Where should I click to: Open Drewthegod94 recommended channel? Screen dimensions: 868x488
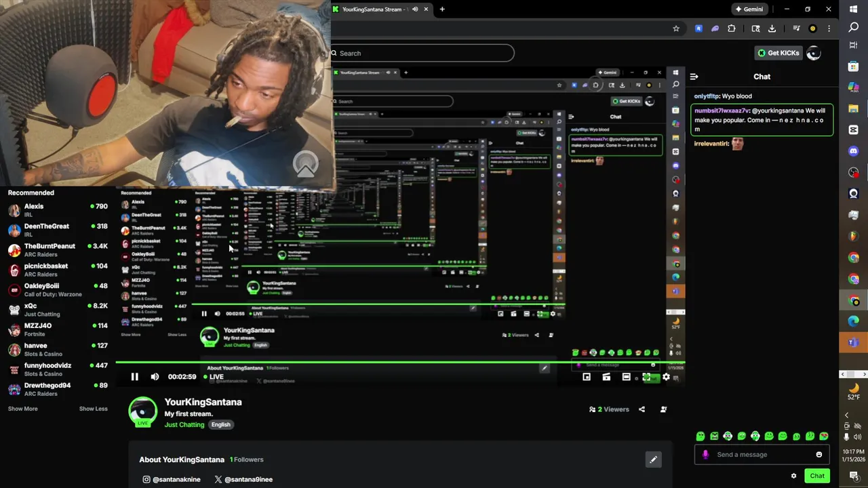[x=58, y=389]
